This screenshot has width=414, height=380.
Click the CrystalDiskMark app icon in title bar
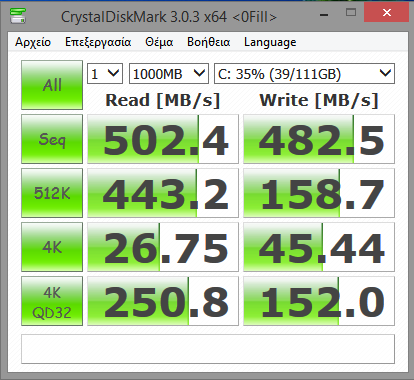point(18,15)
